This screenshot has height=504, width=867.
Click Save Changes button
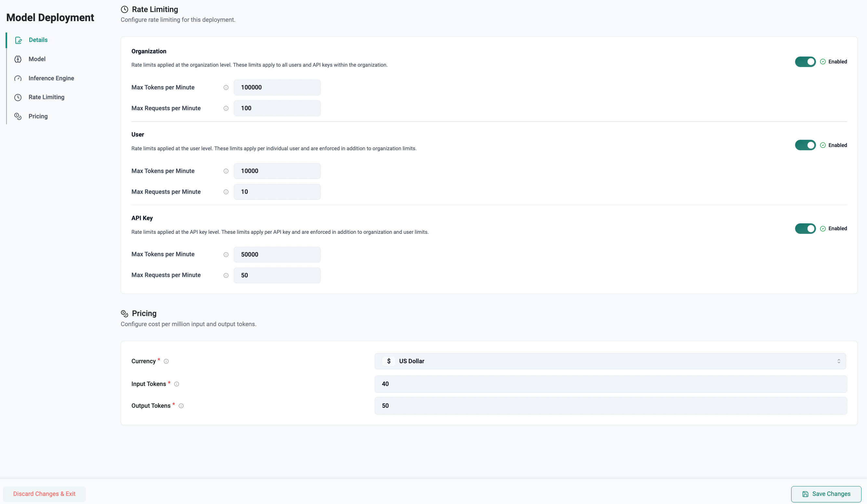pos(826,494)
